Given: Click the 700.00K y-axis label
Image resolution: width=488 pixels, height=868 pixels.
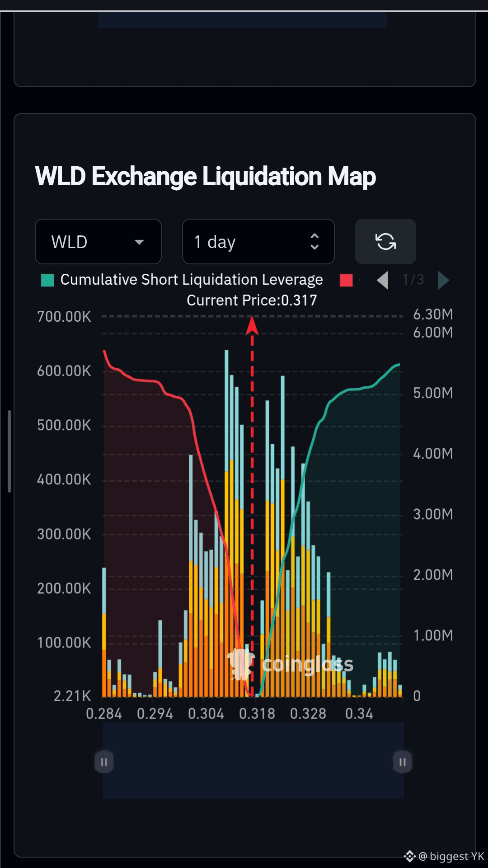Looking at the screenshot, I should pyautogui.click(x=64, y=317).
